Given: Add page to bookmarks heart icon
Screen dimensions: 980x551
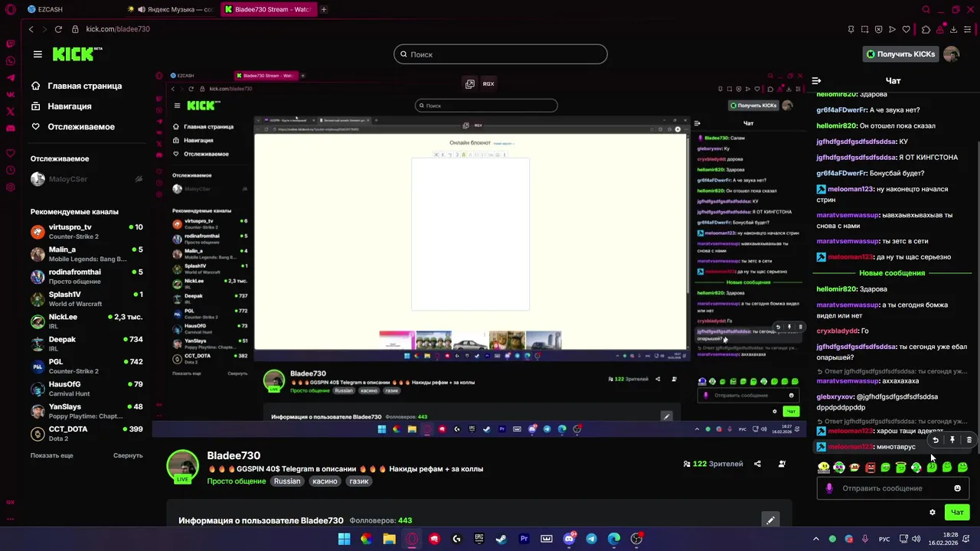Looking at the screenshot, I should [x=906, y=29].
